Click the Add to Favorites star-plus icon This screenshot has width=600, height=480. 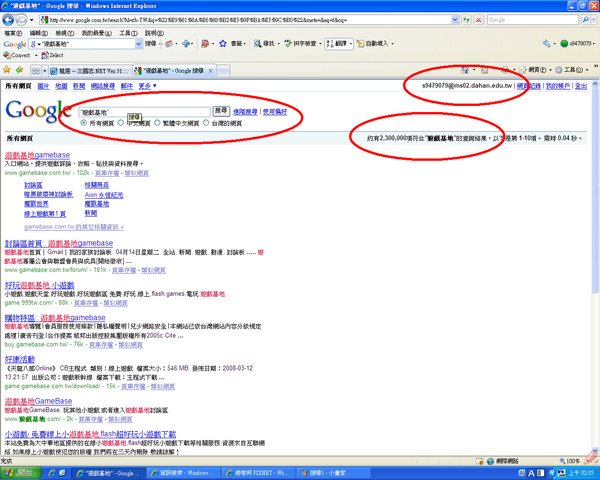coord(20,70)
